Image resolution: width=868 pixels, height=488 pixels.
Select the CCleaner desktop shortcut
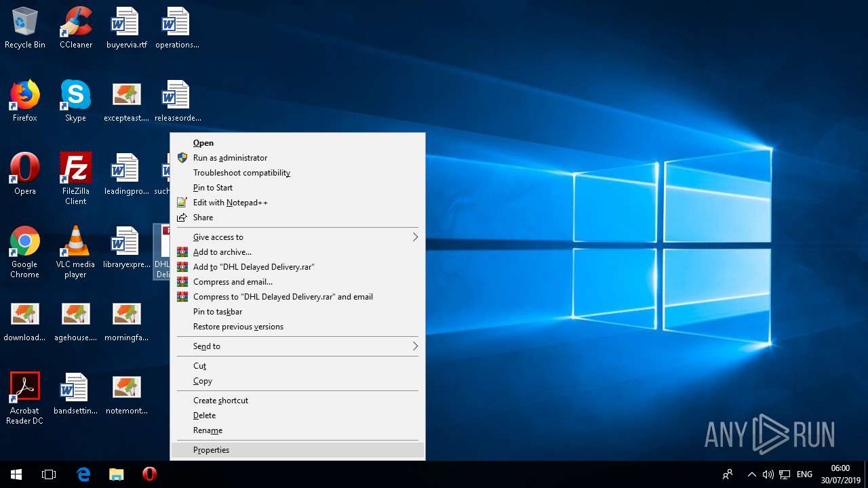[x=75, y=28]
